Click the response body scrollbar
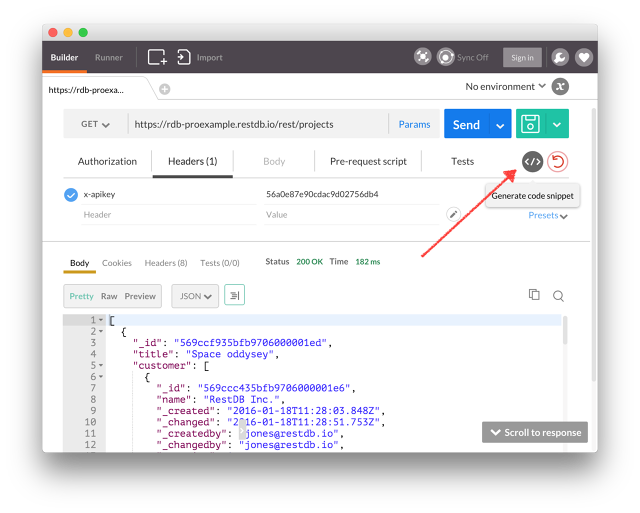This screenshot has height=513, width=640. pos(565,331)
